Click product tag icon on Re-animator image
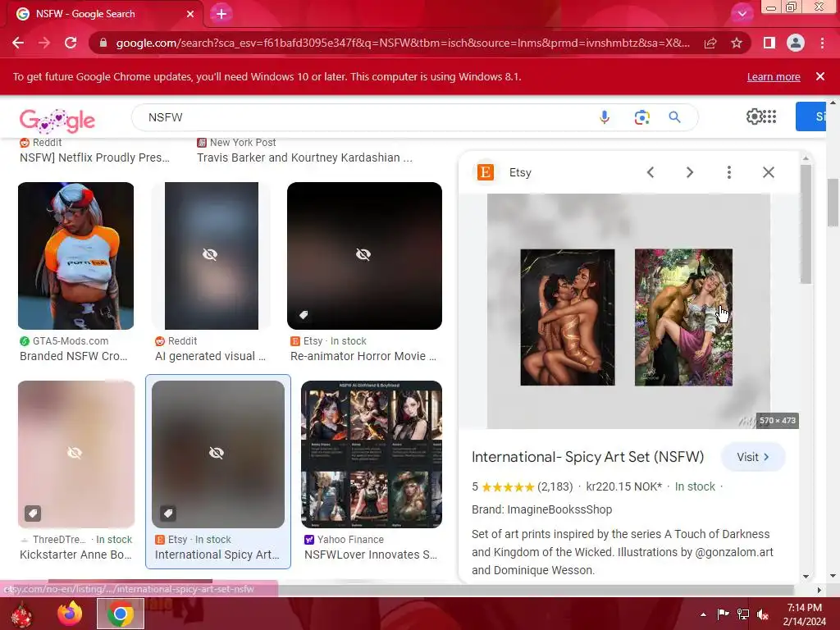The image size is (840, 630). [x=304, y=314]
